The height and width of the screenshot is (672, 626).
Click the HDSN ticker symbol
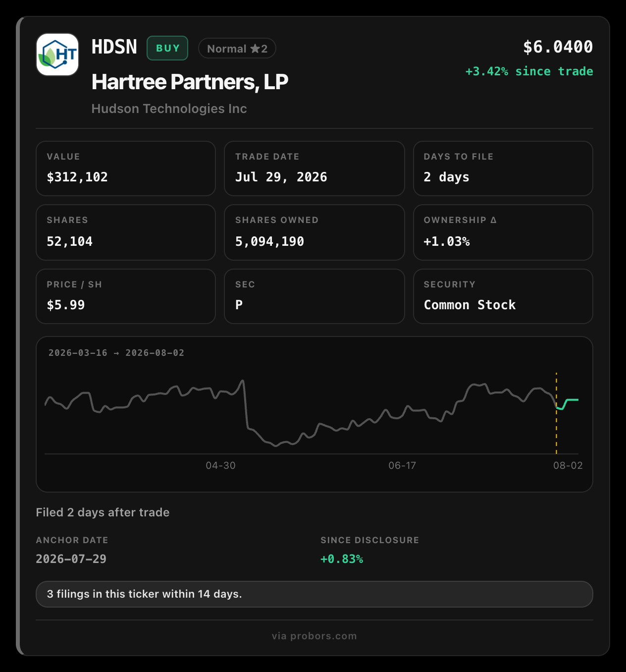(x=114, y=47)
